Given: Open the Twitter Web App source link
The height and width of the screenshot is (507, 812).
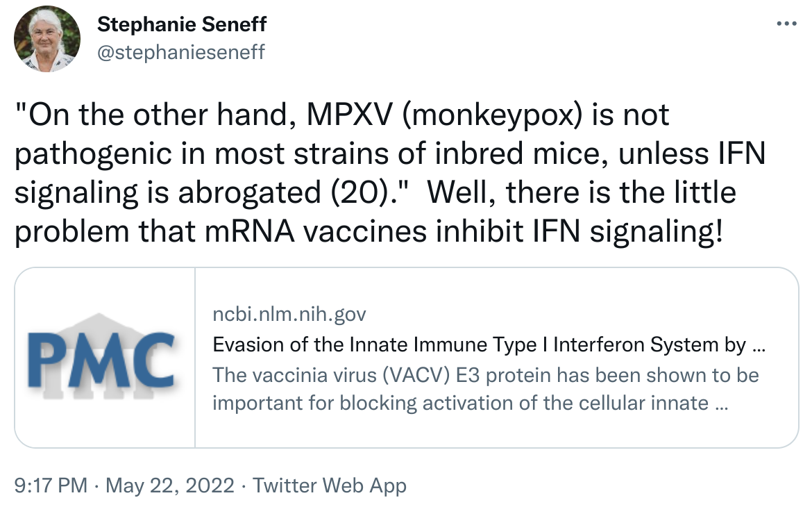Looking at the screenshot, I should click(x=330, y=485).
